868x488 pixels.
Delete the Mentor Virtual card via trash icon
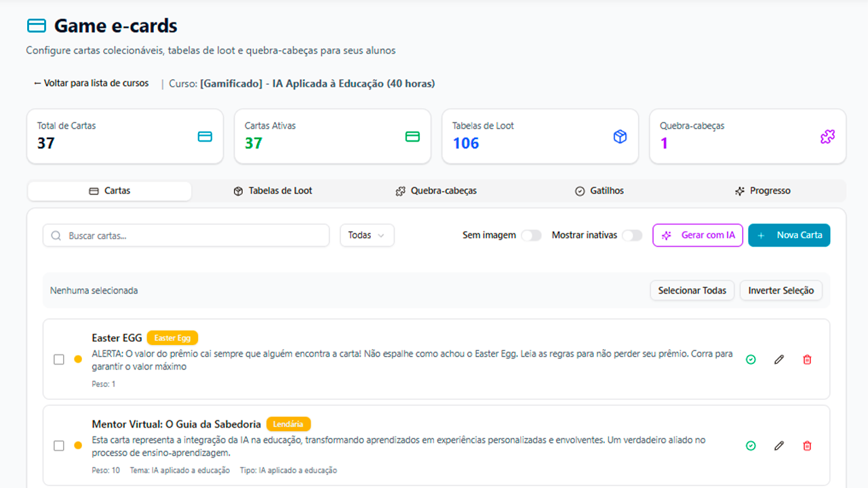tap(806, 446)
